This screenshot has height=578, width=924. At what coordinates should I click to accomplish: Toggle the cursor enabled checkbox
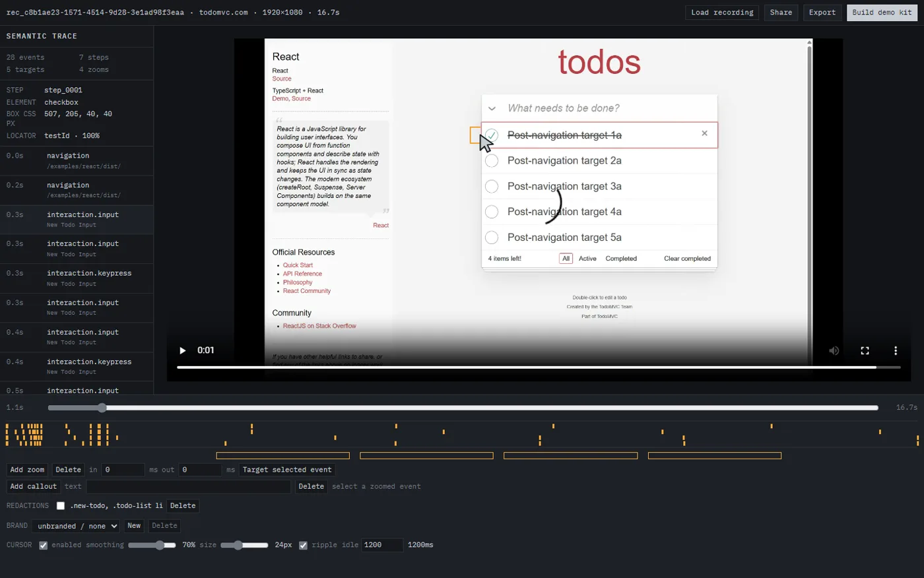43,546
